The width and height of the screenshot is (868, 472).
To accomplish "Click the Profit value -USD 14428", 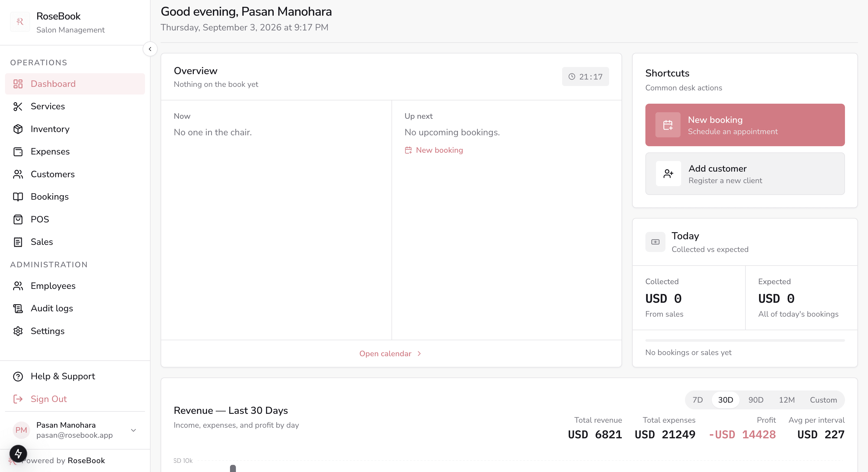I will (742, 434).
